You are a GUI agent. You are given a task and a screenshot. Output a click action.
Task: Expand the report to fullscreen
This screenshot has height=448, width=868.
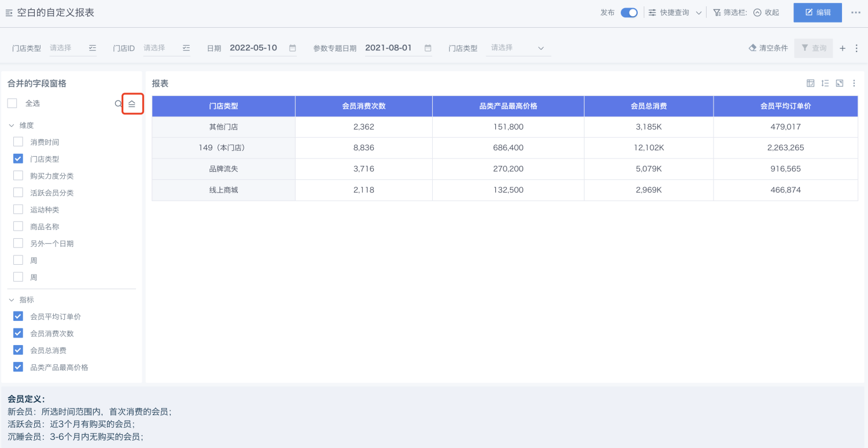pyautogui.click(x=840, y=83)
